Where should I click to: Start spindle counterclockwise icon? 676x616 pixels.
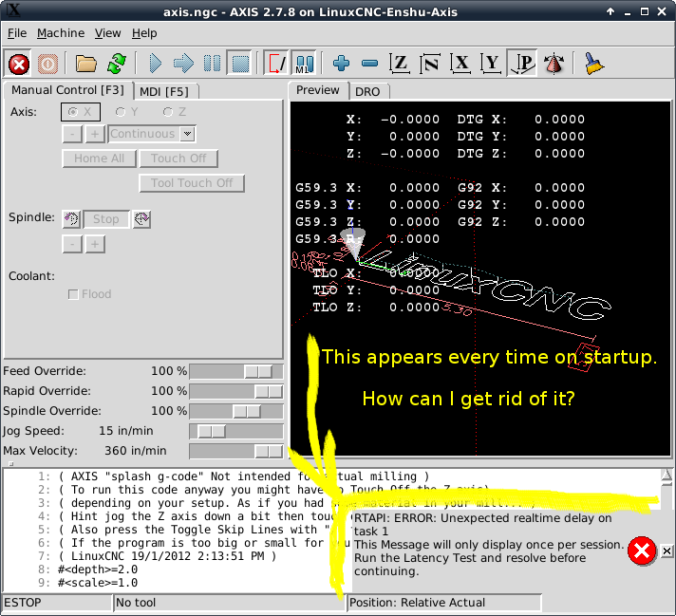click(71, 219)
